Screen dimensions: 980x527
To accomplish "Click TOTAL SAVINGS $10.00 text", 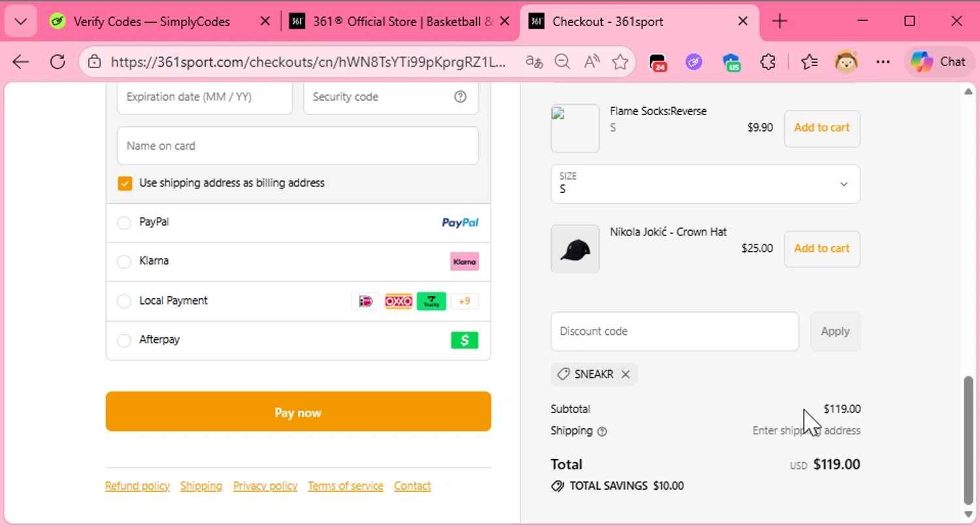I will (617, 486).
